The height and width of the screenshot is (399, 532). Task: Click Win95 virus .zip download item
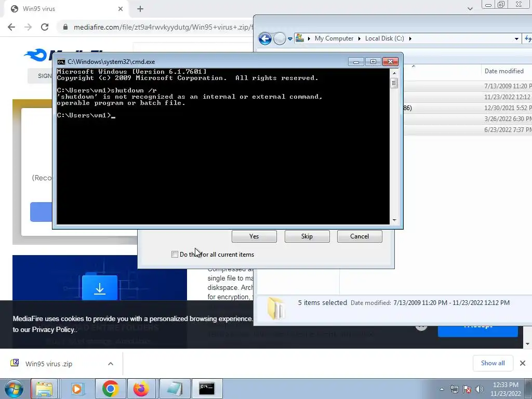coord(48,364)
